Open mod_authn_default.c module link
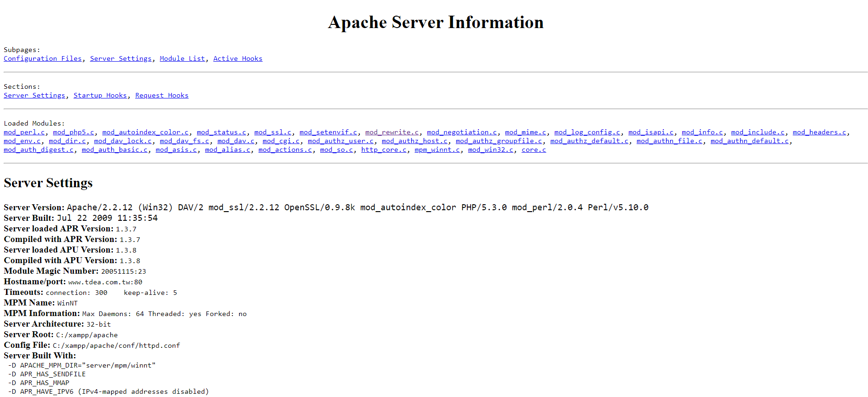The image size is (868, 397). click(750, 141)
